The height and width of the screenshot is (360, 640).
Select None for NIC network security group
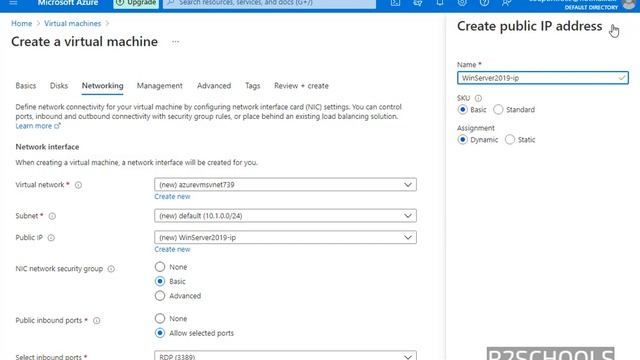160,267
